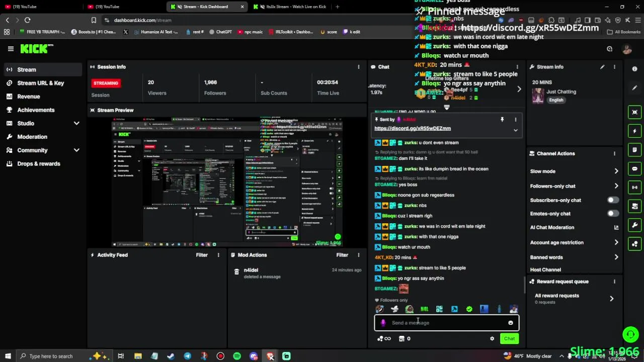Click lightning bolt icon in right rail
644x362 pixels.
coord(635,131)
